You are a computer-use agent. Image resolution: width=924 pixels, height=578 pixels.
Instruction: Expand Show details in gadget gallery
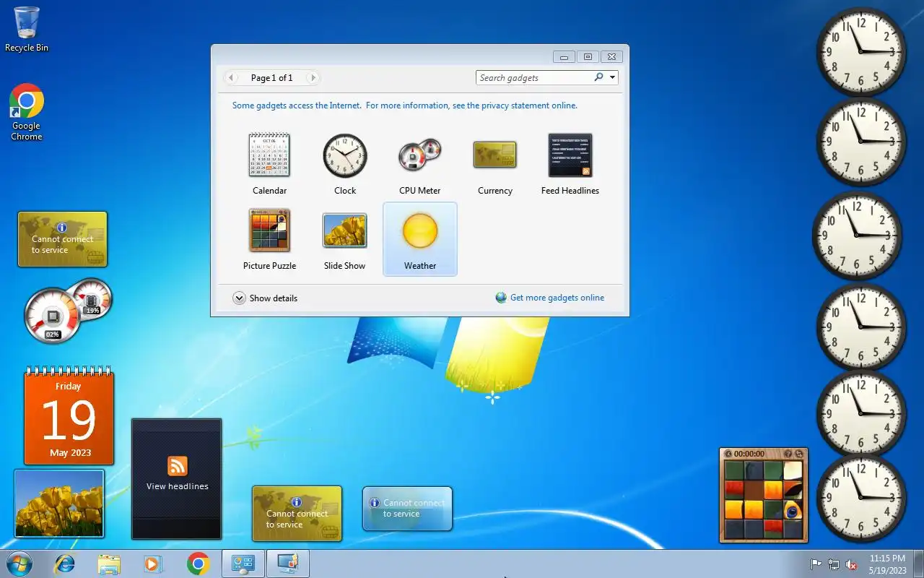265,298
